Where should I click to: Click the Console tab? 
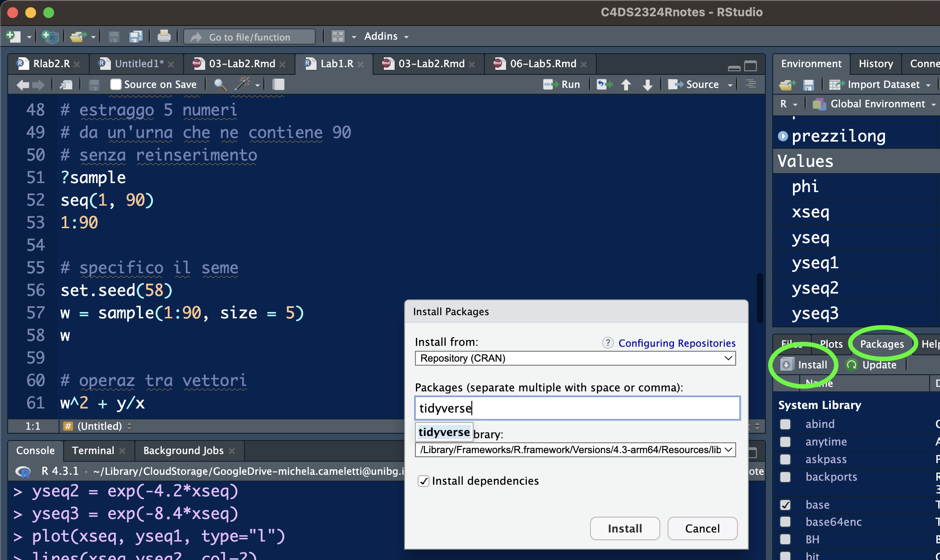coord(35,450)
